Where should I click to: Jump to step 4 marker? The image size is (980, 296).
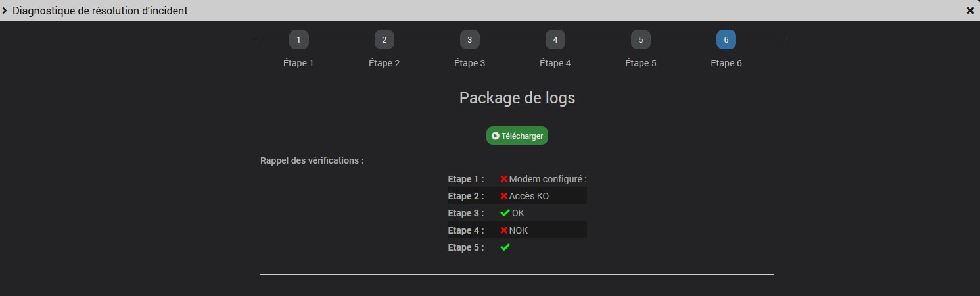[555, 39]
